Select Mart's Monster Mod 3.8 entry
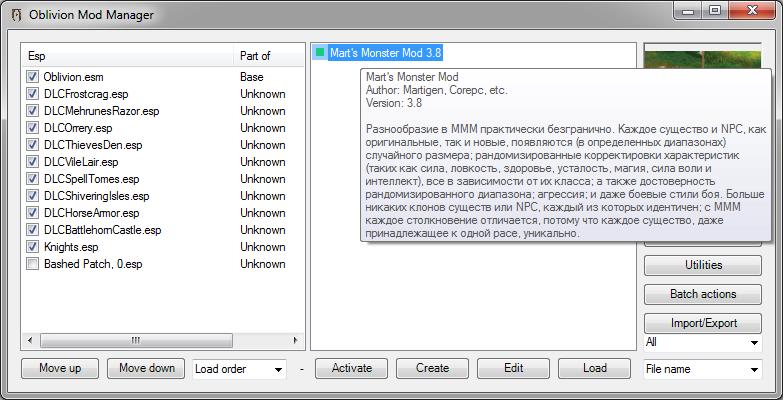Viewport: 783px width, 400px height. tap(386, 53)
